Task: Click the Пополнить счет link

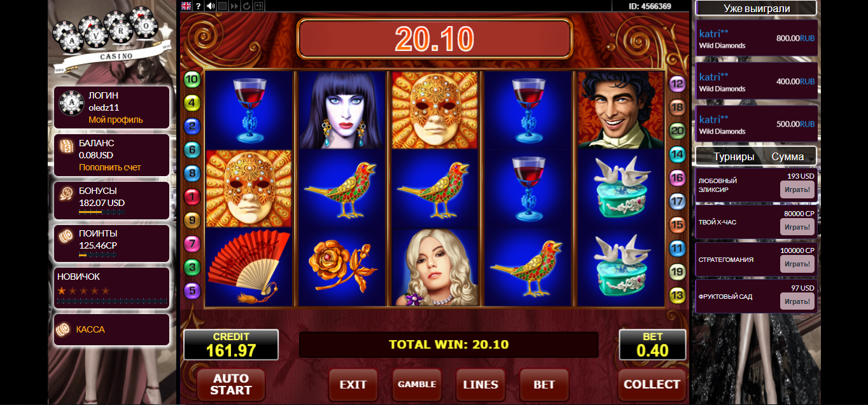Action: tap(110, 167)
